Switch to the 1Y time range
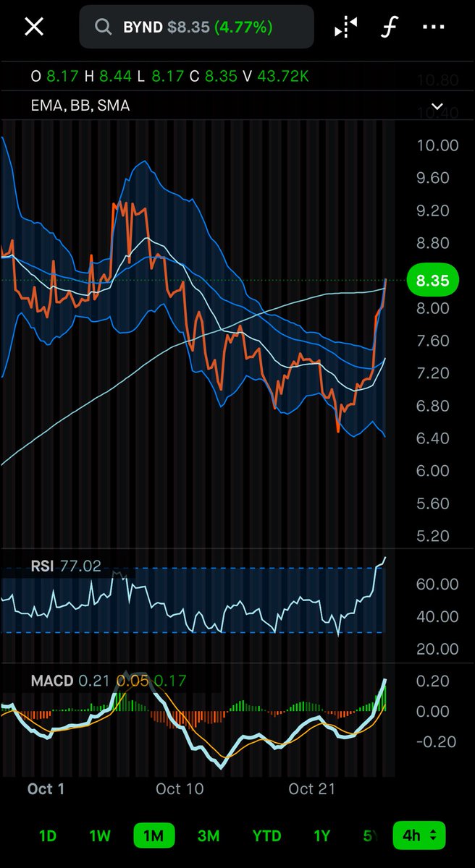Viewport: 475px width, 868px height. [321, 836]
